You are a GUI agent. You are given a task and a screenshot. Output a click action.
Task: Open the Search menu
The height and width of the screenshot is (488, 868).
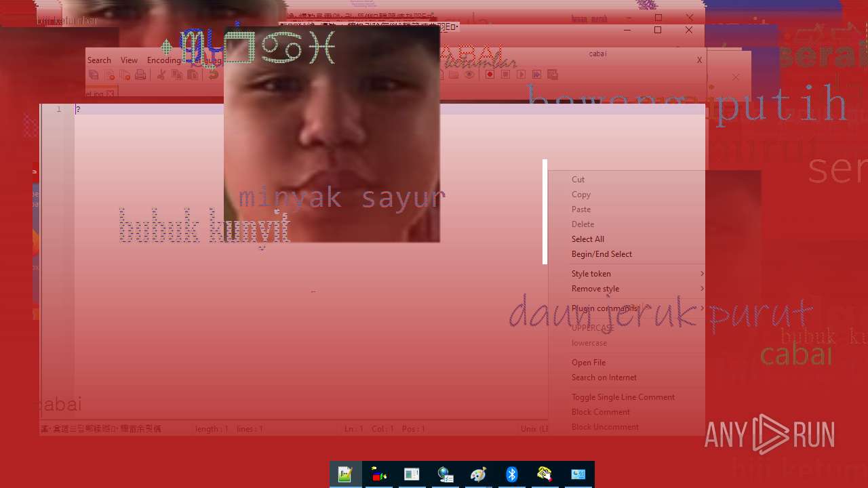point(99,60)
